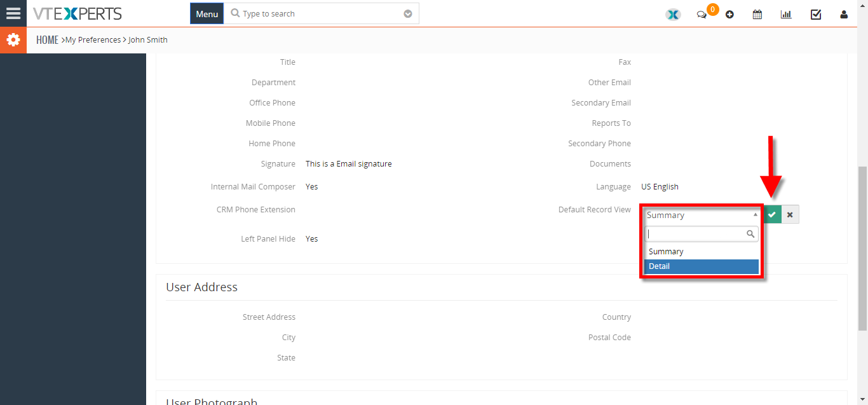Image resolution: width=868 pixels, height=405 pixels.
Task: Save Default Record View with green checkmark
Action: [772, 215]
